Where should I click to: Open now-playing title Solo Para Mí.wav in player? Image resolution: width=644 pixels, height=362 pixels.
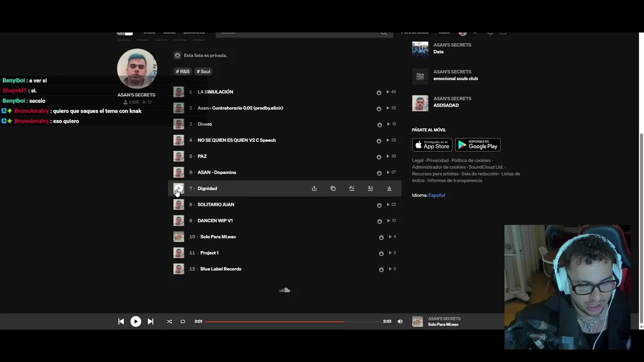point(443,325)
